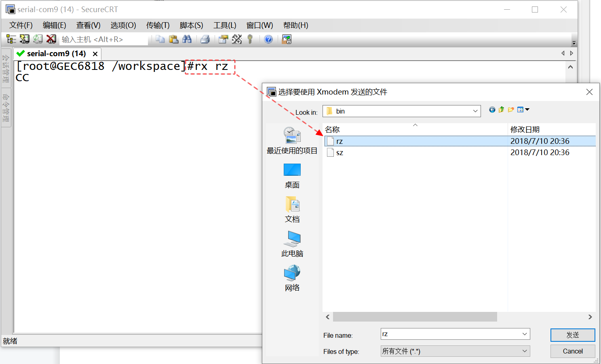Image resolution: width=601 pixels, height=364 pixels.
Task: Open Recent Items in places bar
Action: 292,141
